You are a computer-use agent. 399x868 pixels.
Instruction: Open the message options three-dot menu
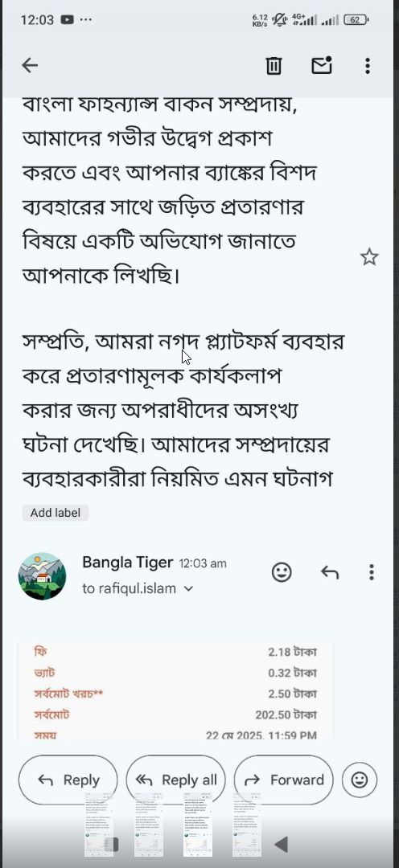click(372, 572)
